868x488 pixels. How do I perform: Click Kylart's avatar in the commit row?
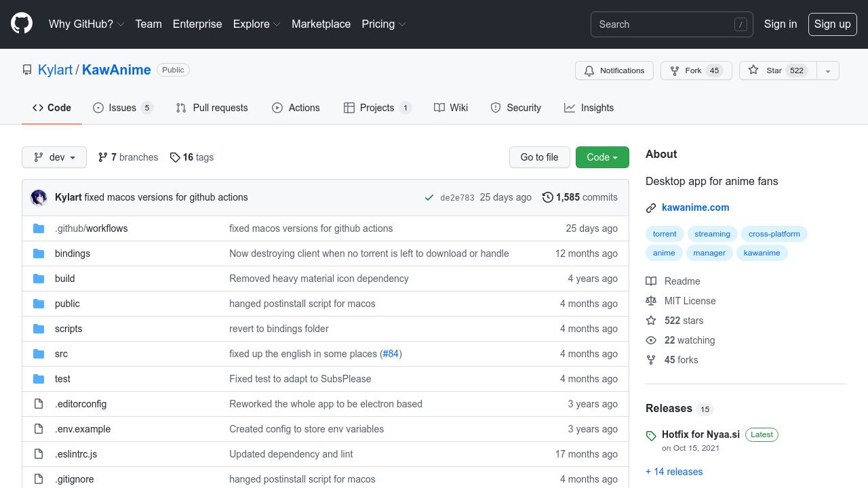(39, 197)
